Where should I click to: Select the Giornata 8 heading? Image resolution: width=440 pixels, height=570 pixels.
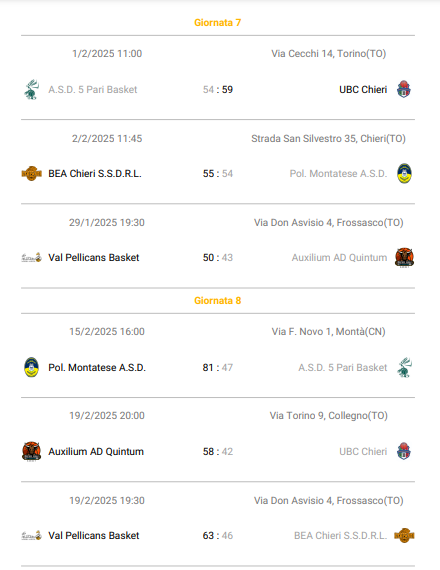pyautogui.click(x=217, y=301)
